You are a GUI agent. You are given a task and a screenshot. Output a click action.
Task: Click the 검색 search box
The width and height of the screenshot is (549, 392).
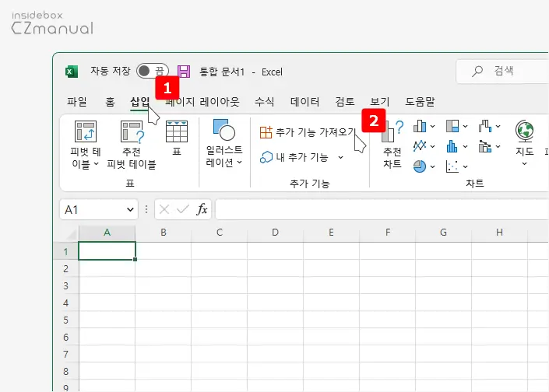[x=503, y=71]
